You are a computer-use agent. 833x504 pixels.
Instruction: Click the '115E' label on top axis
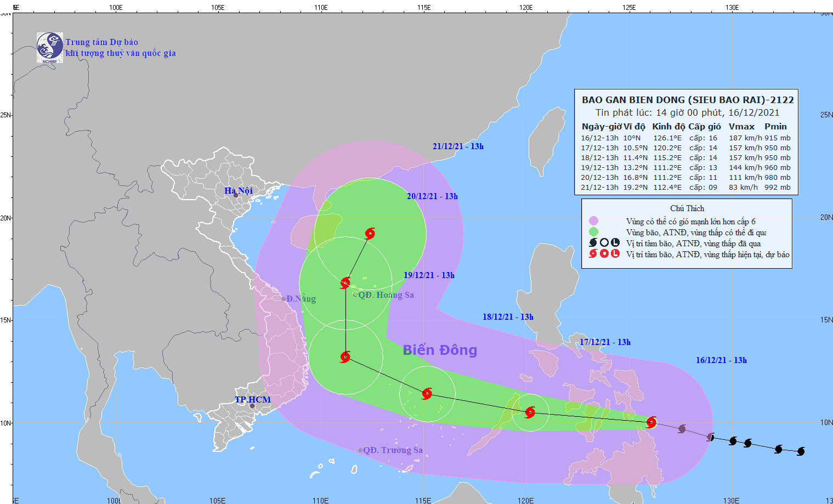point(423,8)
